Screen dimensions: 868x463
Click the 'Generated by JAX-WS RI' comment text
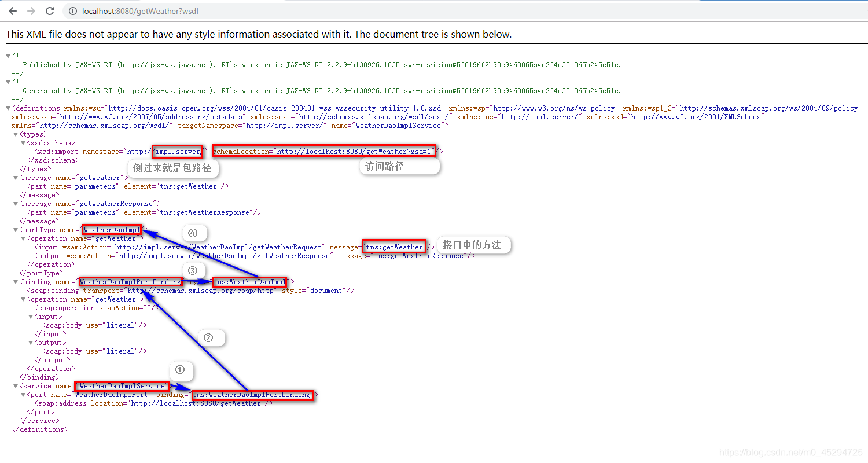322,91
